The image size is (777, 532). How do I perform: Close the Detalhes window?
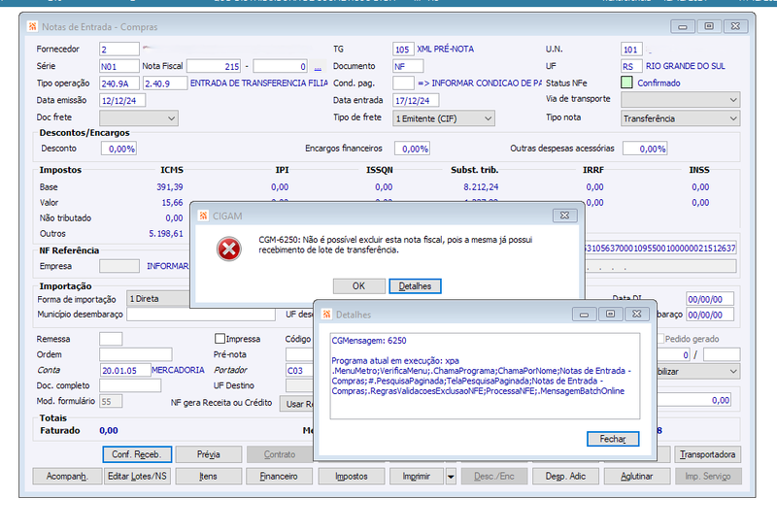pos(637,314)
